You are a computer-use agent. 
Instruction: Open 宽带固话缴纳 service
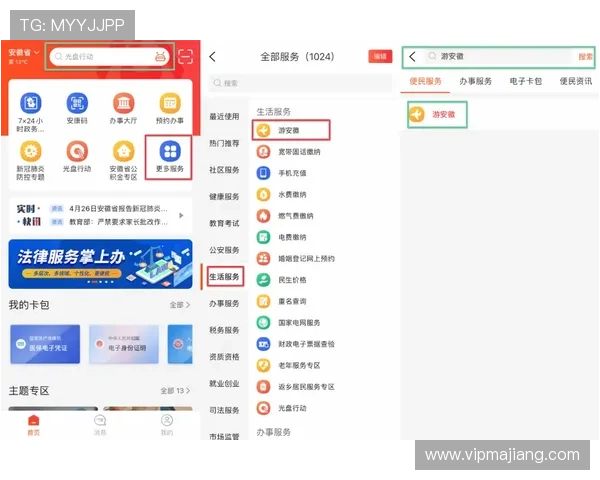(289, 152)
